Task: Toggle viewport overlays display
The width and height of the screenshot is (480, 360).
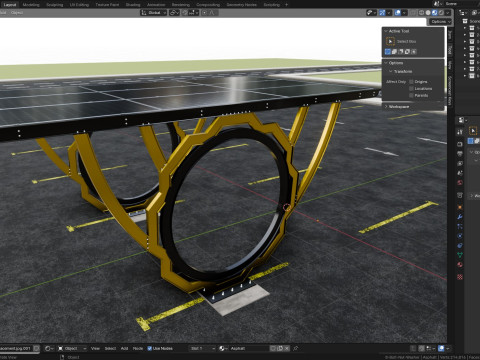Action: pyautogui.click(x=398, y=13)
